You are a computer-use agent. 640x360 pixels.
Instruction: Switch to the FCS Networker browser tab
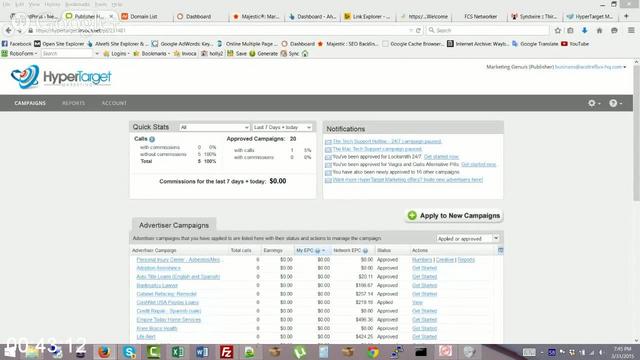click(x=480, y=16)
